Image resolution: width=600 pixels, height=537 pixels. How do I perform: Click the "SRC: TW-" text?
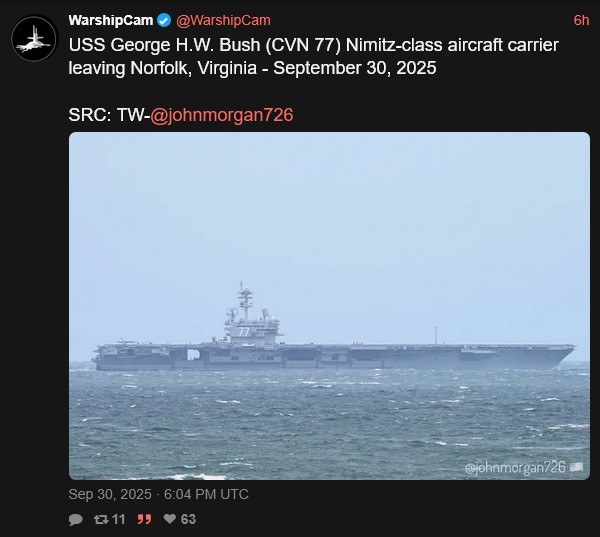[x=108, y=115]
